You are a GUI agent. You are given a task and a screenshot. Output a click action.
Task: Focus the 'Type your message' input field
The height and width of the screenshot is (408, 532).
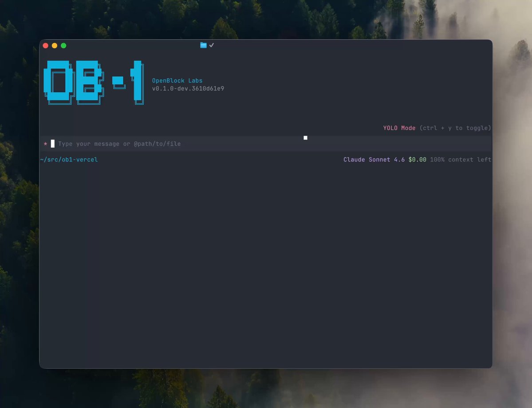266,144
